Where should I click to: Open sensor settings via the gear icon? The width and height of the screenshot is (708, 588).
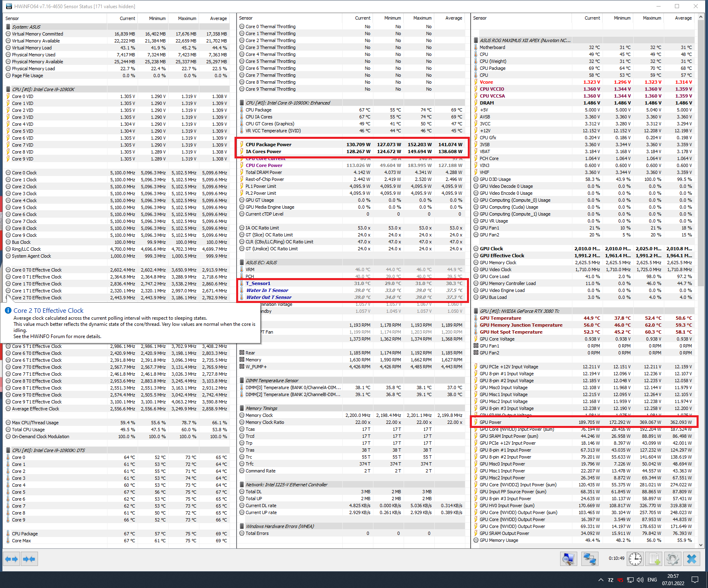(673, 559)
